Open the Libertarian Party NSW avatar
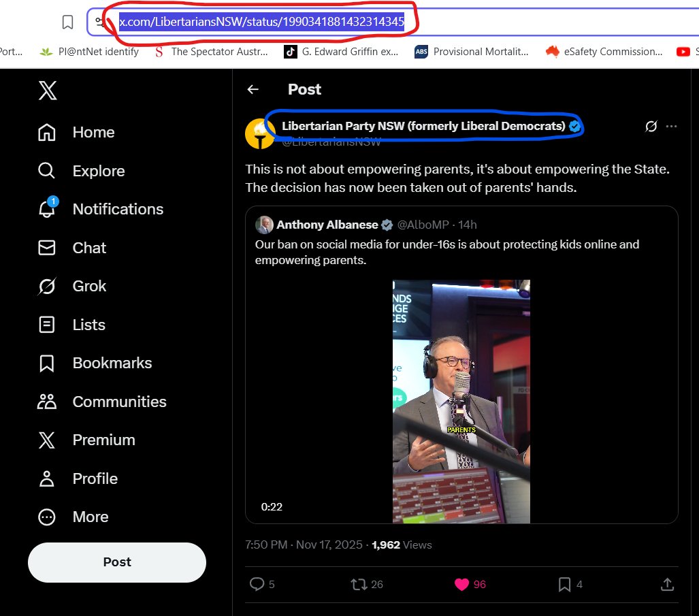Image resolution: width=699 pixels, height=616 pixels. pos(260,133)
